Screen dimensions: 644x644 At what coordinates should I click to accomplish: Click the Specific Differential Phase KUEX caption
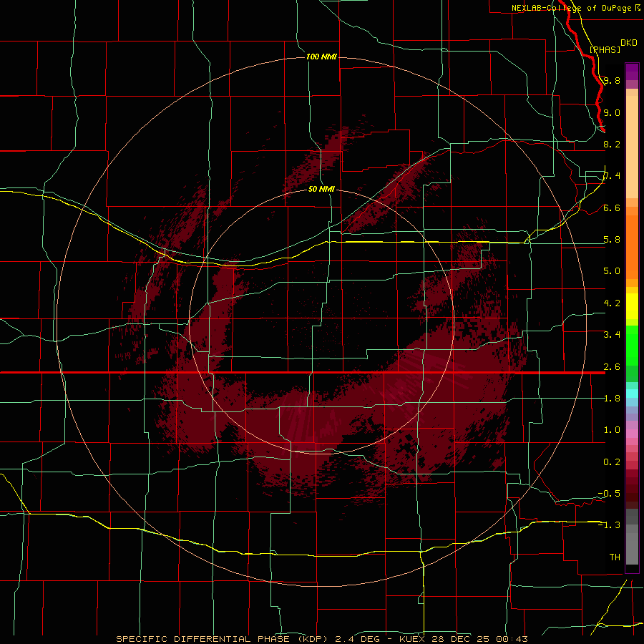click(321, 639)
